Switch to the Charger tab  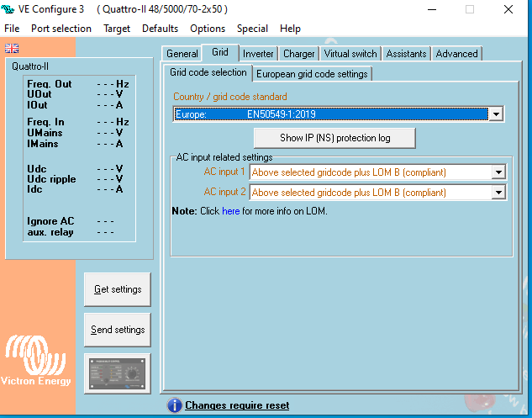(299, 54)
